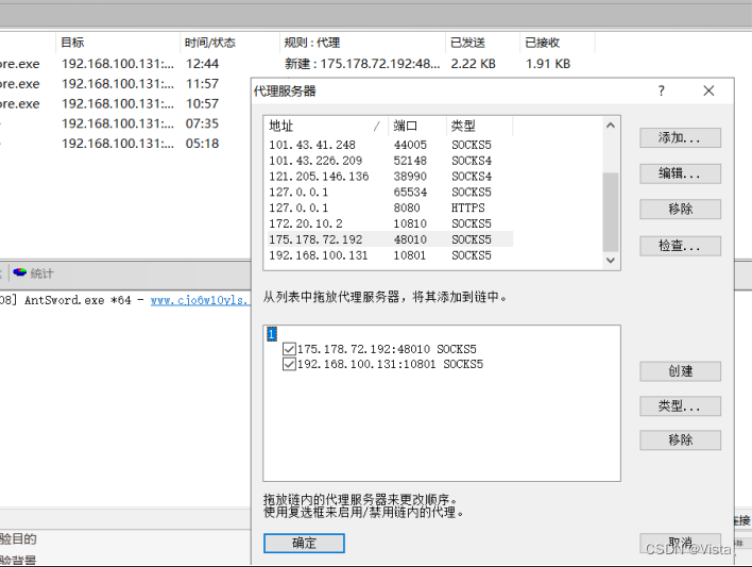Click the 已发送 column header
Viewport: 752px width, 567px height.
[482, 43]
